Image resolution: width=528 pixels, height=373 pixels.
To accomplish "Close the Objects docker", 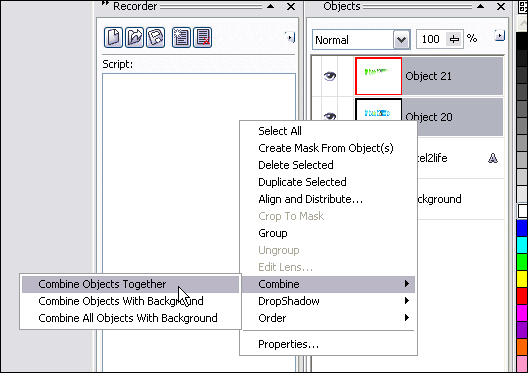I will [x=501, y=6].
